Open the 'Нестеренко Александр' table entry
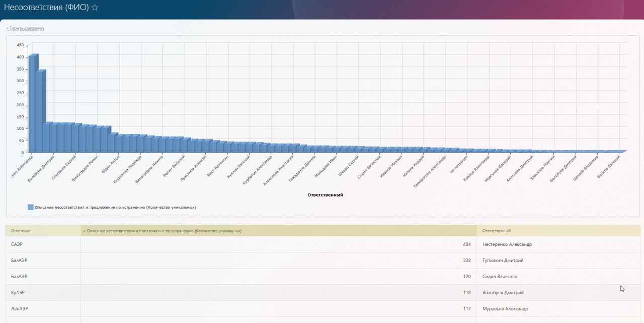This screenshot has height=323, width=644. pyautogui.click(x=507, y=244)
